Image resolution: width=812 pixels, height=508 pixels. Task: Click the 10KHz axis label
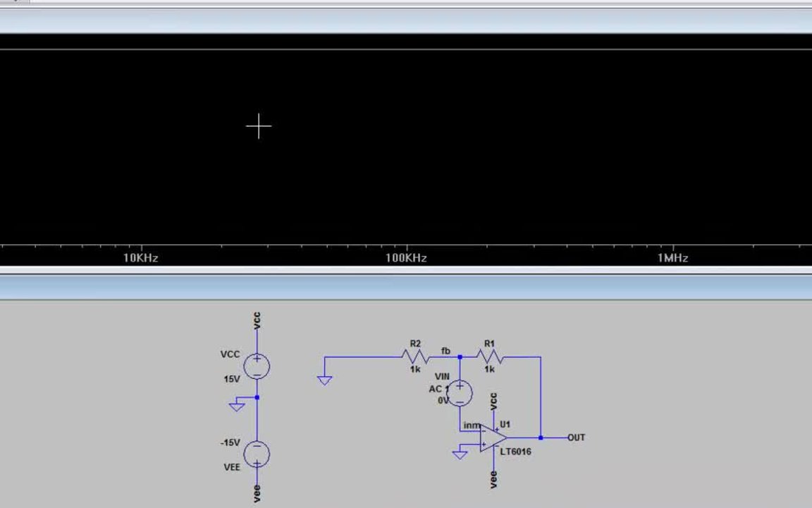[141, 258]
